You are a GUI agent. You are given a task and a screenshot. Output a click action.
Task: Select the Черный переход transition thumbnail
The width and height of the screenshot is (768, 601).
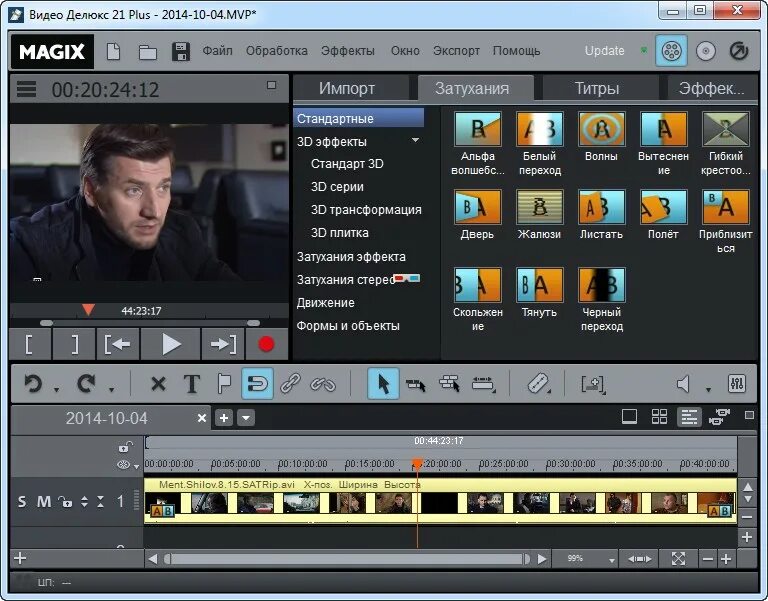point(601,285)
